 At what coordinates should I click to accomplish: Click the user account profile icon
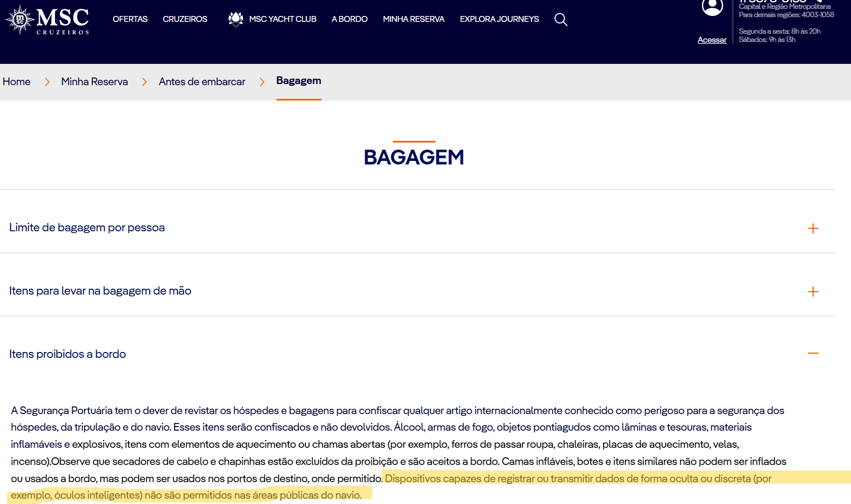coord(712,7)
